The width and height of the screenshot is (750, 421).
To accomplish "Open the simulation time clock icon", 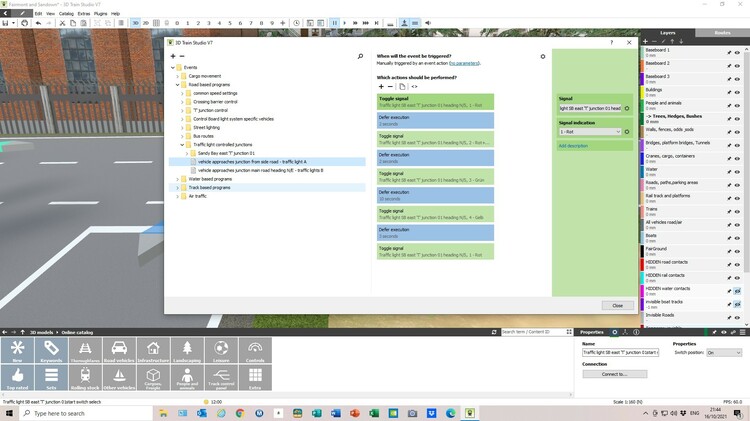I will click(297, 23).
